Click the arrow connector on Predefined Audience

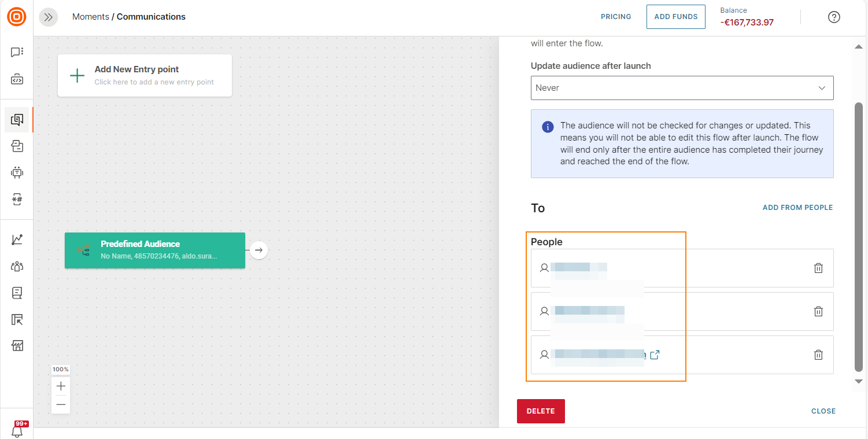pos(258,250)
